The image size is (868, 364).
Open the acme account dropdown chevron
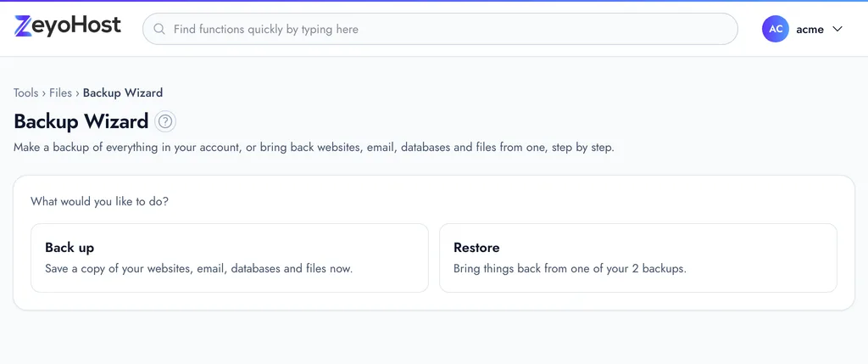(x=837, y=30)
